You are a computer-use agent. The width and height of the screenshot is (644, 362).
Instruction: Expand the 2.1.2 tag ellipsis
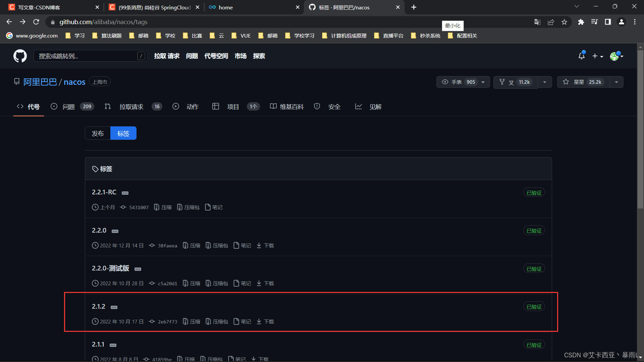(x=114, y=307)
